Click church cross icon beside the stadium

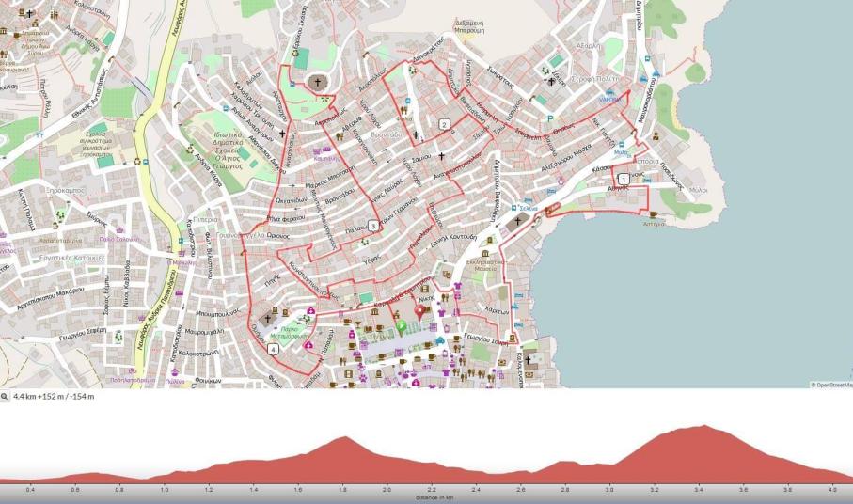click(x=318, y=83)
